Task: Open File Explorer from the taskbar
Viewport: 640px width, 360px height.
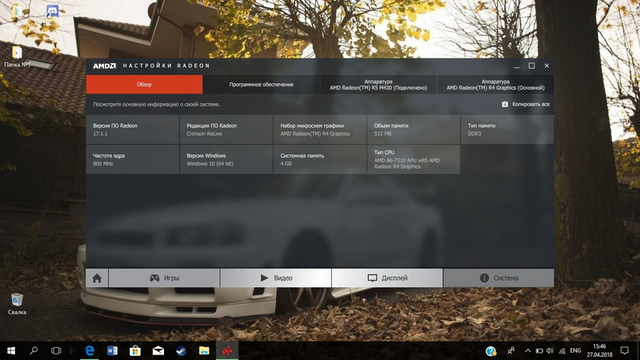Action: click(204, 351)
